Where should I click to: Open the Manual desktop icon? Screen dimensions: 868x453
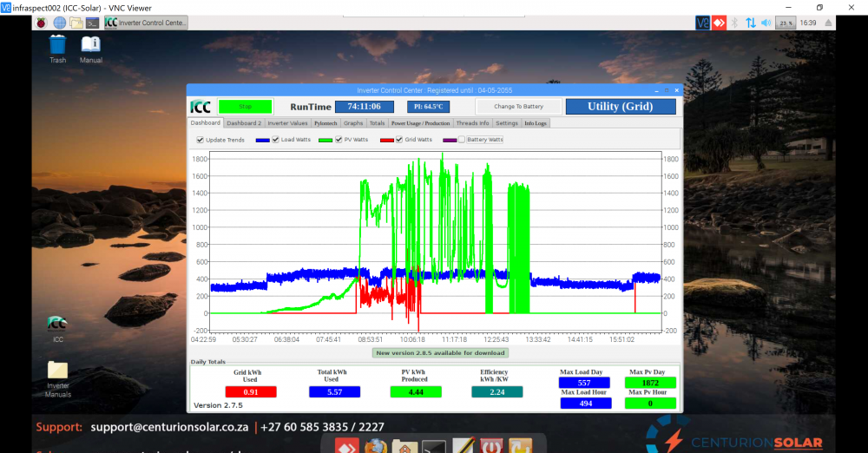pyautogui.click(x=91, y=49)
